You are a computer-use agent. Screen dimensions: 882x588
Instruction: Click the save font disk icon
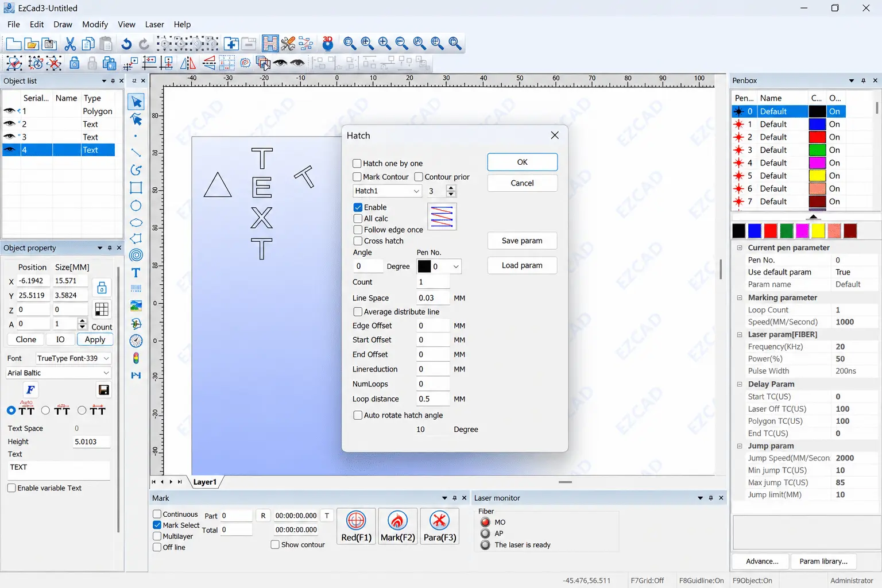(x=104, y=390)
